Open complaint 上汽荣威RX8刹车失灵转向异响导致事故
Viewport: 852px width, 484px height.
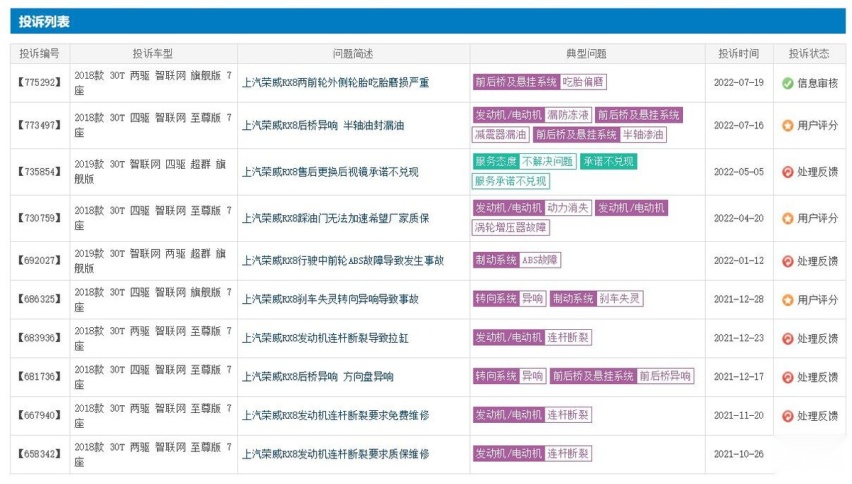[330, 299]
